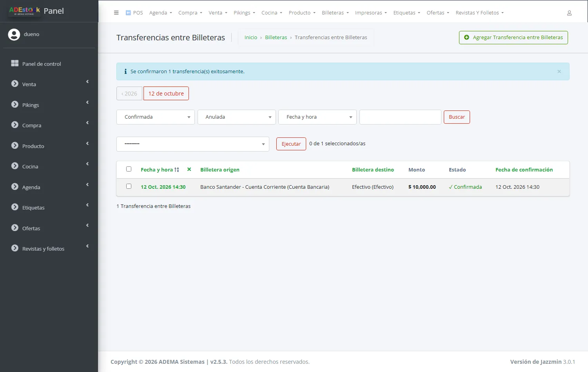Dismiss the success alert with X

[x=559, y=71]
